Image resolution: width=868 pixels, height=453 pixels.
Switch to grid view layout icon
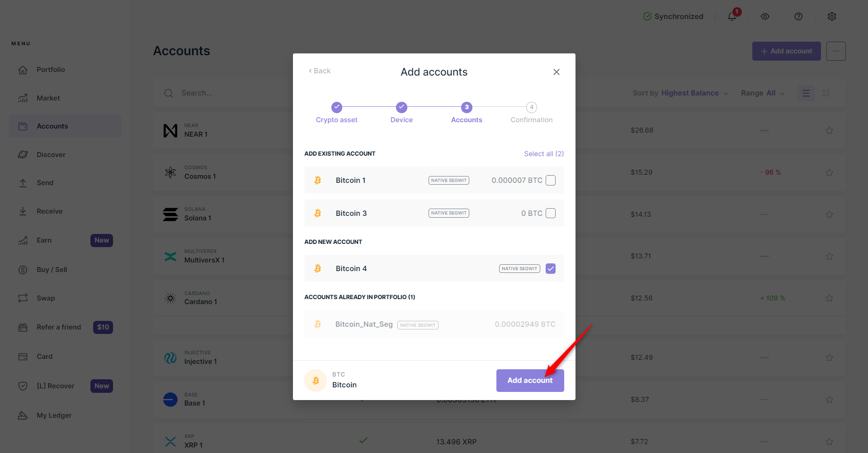(826, 93)
